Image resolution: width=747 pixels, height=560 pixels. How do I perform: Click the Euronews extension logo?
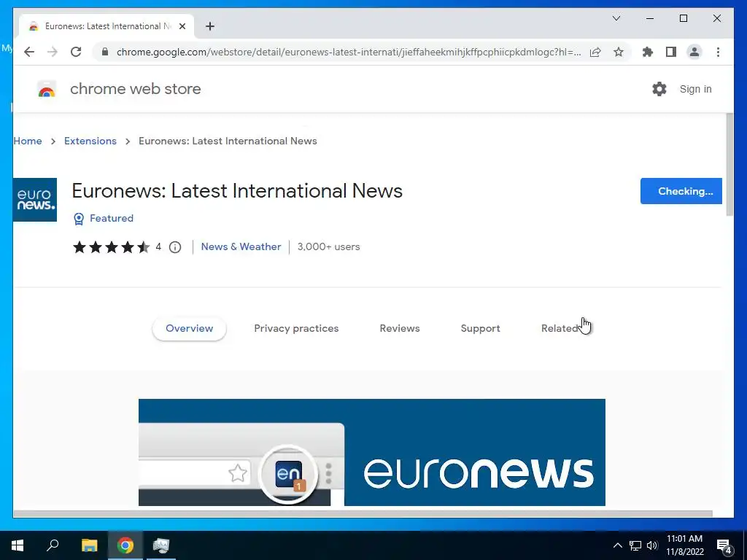pos(35,200)
